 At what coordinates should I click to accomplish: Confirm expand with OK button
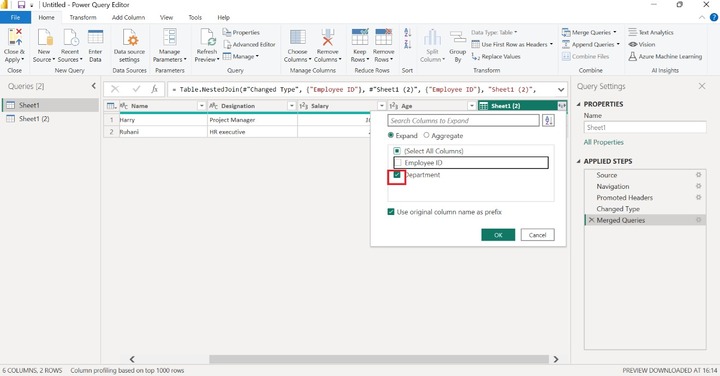tap(498, 235)
